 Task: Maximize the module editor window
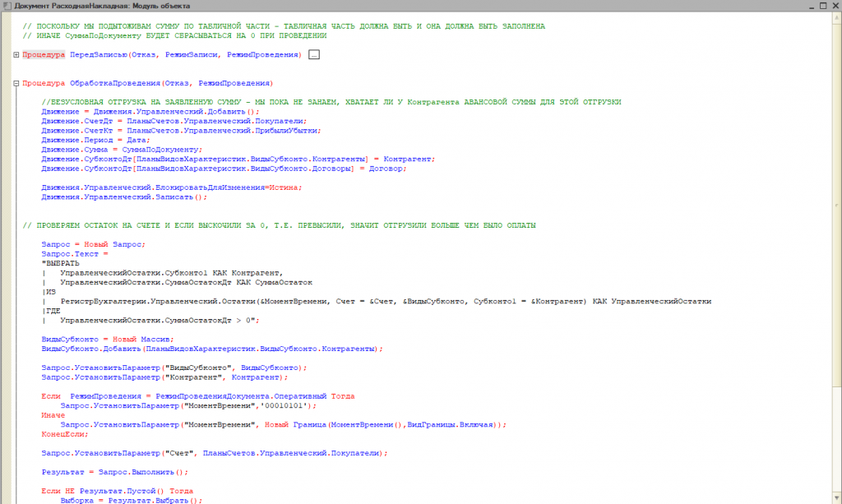tap(823, 6)
